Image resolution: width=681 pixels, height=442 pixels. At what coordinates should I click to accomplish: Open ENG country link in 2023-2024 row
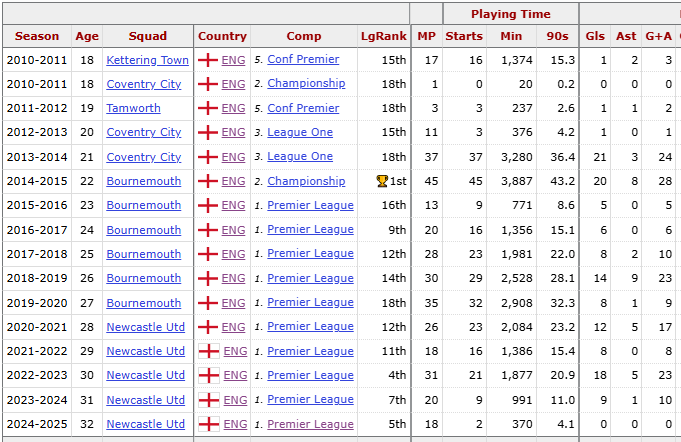coord(235,400)
